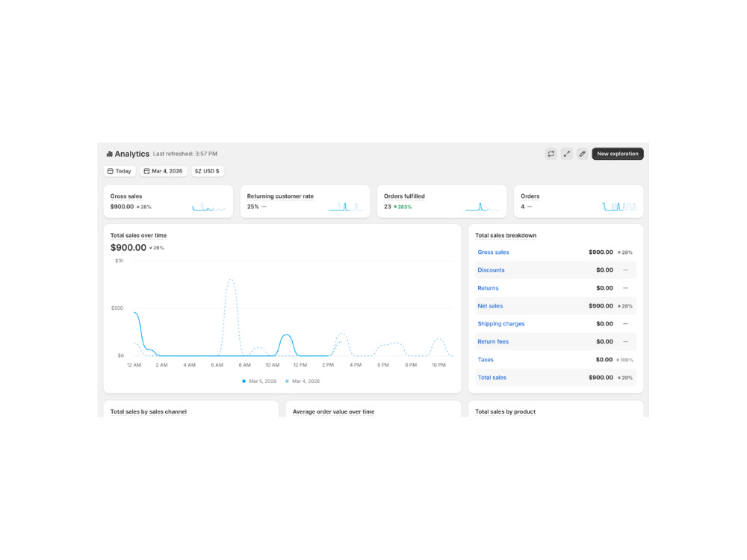Screen dimensions: 747x560
Task: Click the 283% increase on Orders fulfilled
Action: [x=403, y=207]
